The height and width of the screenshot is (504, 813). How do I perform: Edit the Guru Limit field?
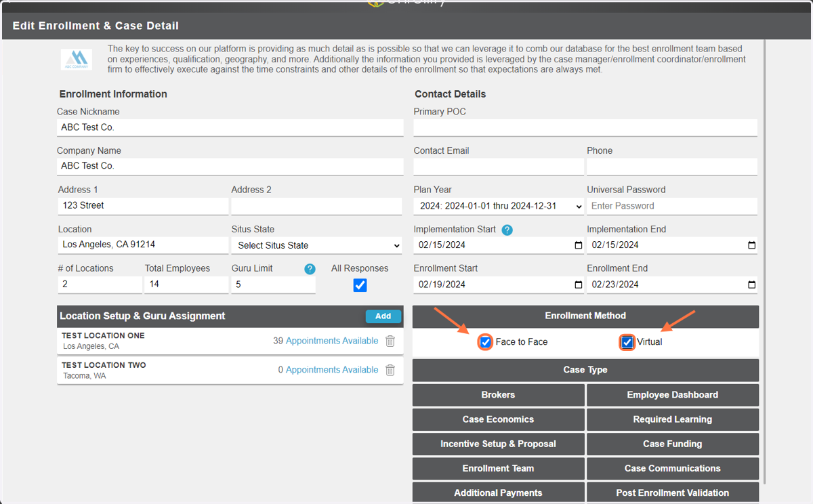pyautogui.click(x=274, y=285)
